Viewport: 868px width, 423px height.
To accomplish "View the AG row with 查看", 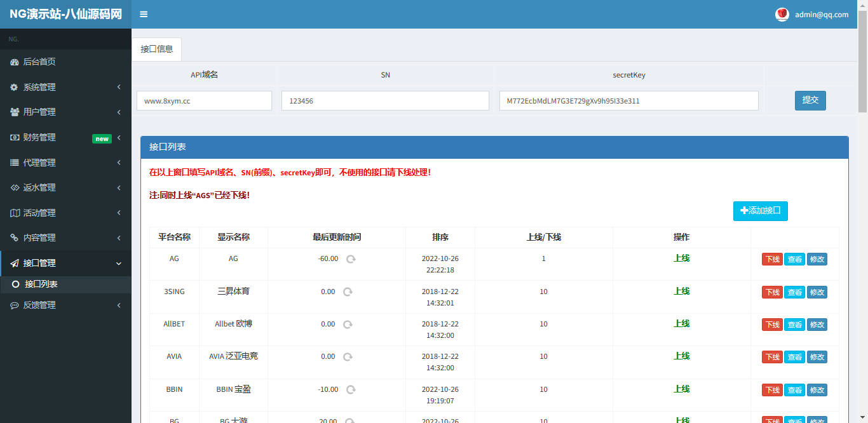I will 794,259.
